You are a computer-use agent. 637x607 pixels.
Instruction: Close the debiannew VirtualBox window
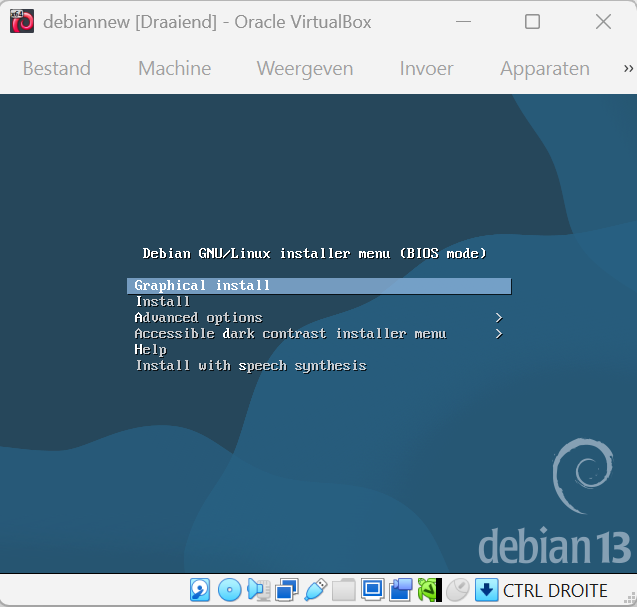point(603,22)
